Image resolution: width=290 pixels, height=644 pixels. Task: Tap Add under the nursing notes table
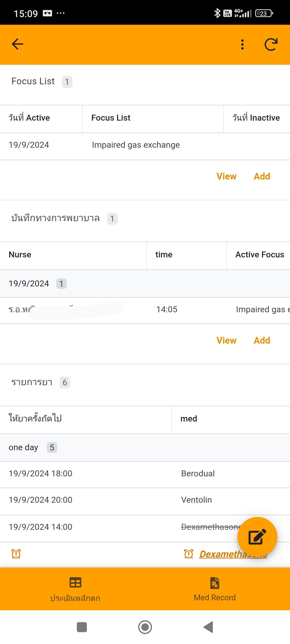(x=262, y=341)
